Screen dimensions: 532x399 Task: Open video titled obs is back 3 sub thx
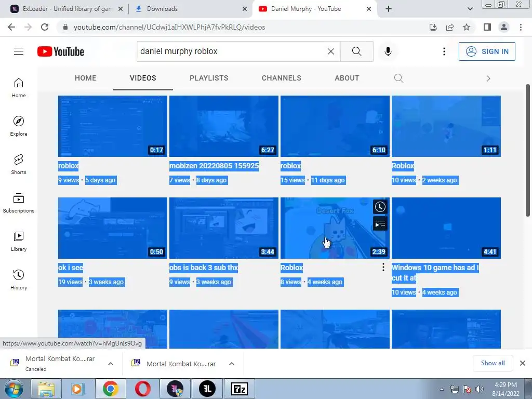[x=204, y=268]
